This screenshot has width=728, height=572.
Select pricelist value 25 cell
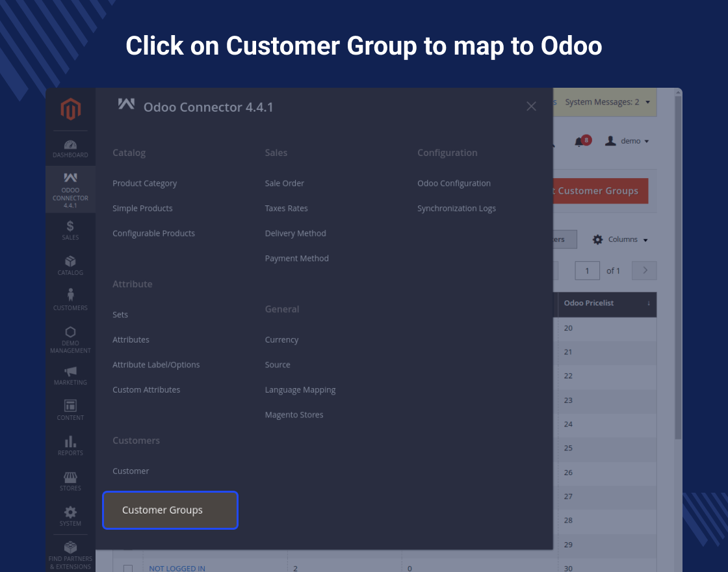(x=607, y=448)
